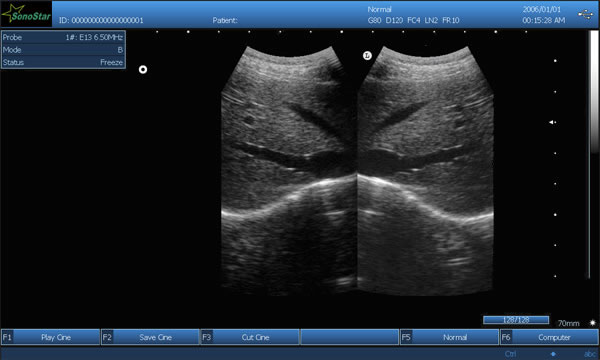Screen dimensions: 600x360
Task: Click the Patient name field
Action: (x=225, y=21)
